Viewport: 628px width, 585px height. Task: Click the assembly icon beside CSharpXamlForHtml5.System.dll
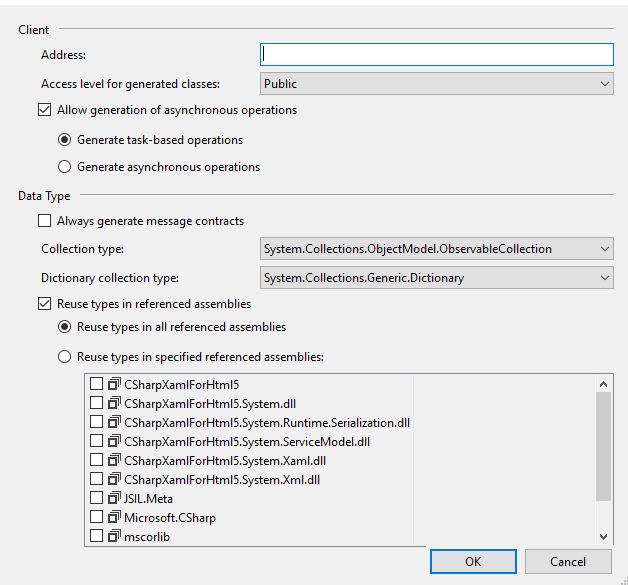[x=114, y=403]
